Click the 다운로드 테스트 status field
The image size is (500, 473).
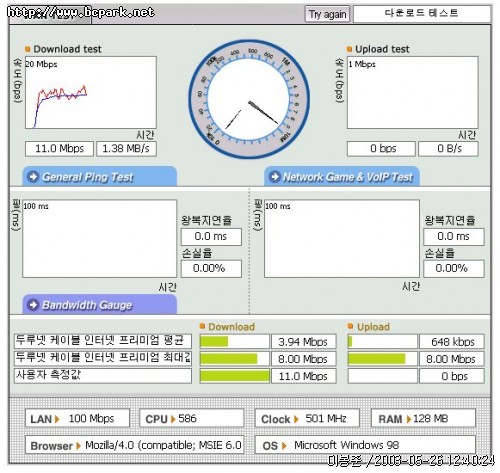tap(422, 14)
